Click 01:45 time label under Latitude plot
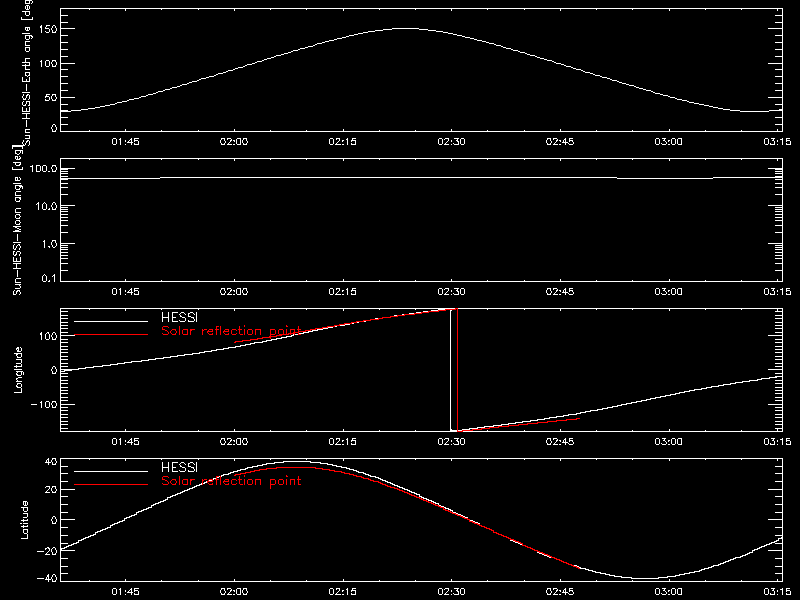Viewport: 800px width, 600px height. coord(126,592)
